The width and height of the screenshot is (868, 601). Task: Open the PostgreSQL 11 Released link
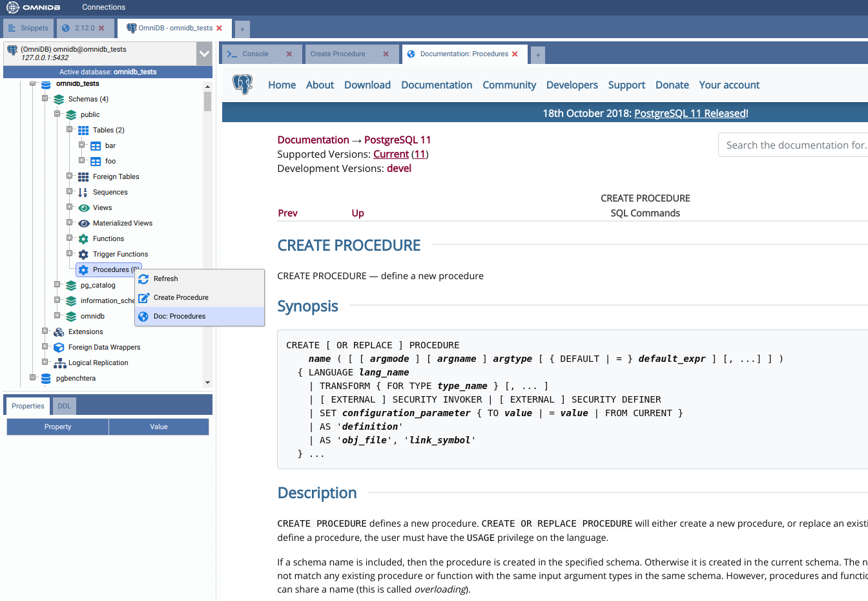pyautogui.click(x=690, y=114)
